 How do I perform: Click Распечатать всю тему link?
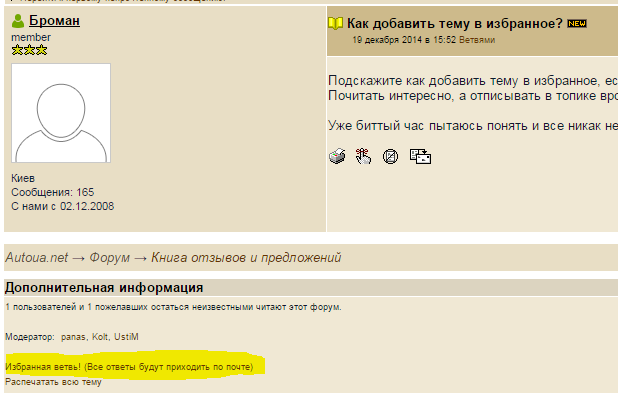(x=53, y=382)
